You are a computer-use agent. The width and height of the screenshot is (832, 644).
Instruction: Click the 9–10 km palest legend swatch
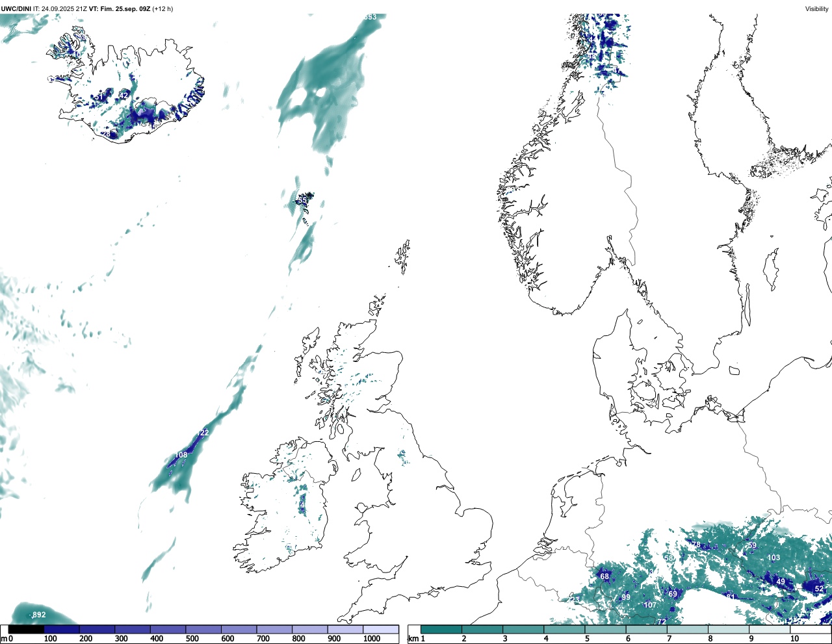pyautogui.click(x=770, y=630)
